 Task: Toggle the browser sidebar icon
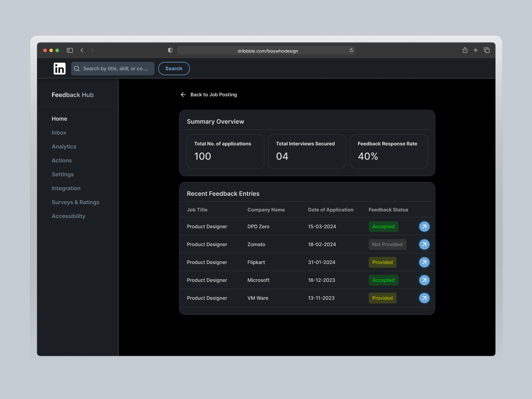click(x=70, y=50)
